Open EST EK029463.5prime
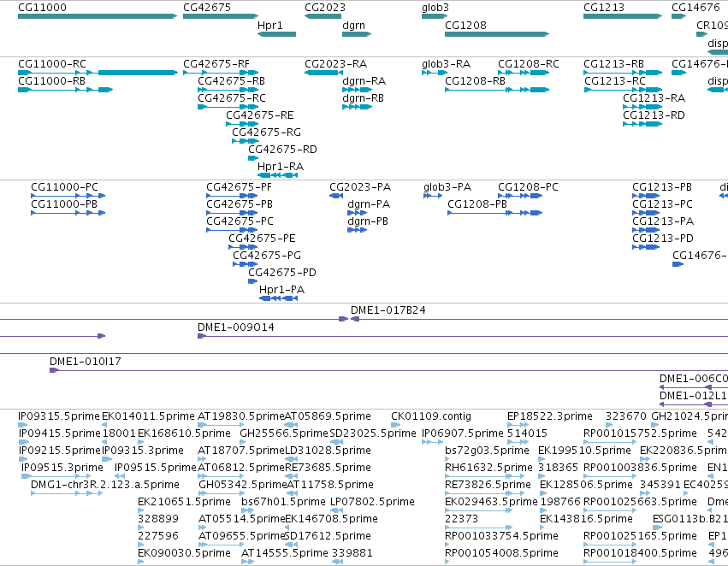Viewport: 728px width, 566px height. click(x=491, y=502)
